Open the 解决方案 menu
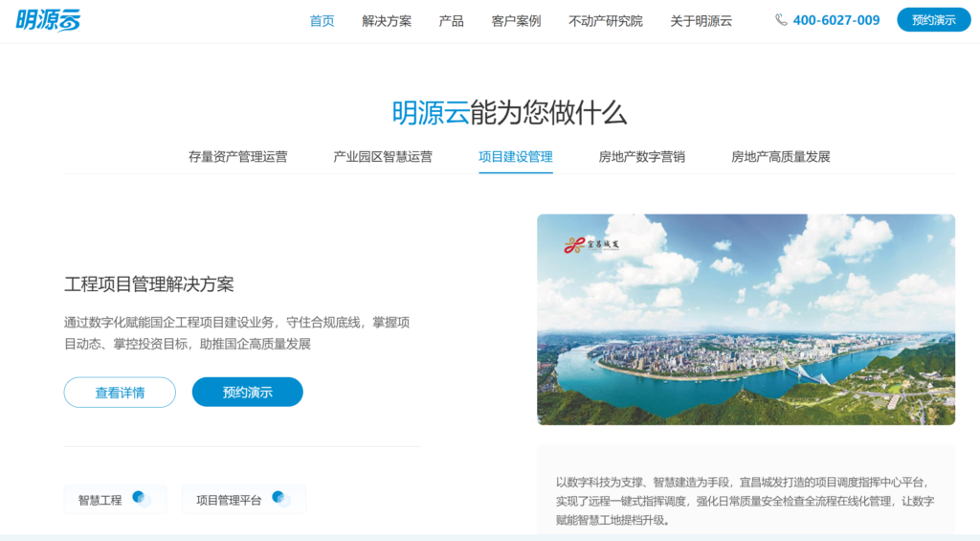980x541 pixels. pyautogui.click(x=387, y=20)
